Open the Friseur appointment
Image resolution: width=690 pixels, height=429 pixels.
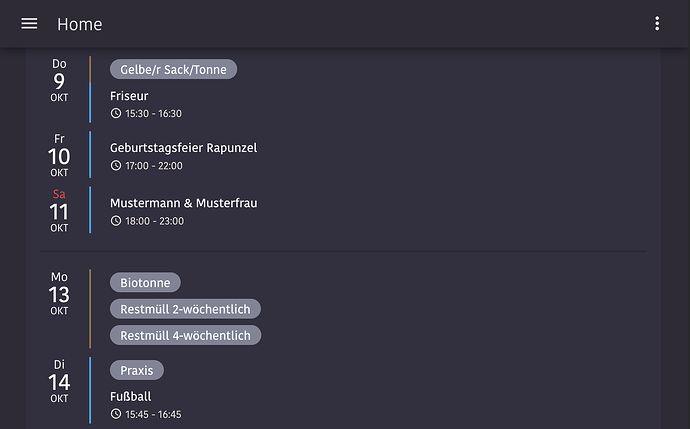tap(130, 96)
